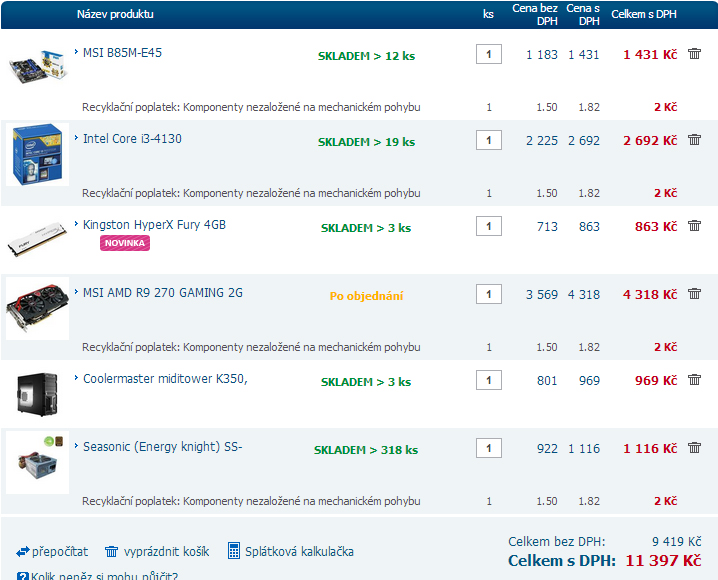Click the recalculate arrows icon beside přepočítat
Viewport: 718px width, 580px height.
[x=22, y=552]
